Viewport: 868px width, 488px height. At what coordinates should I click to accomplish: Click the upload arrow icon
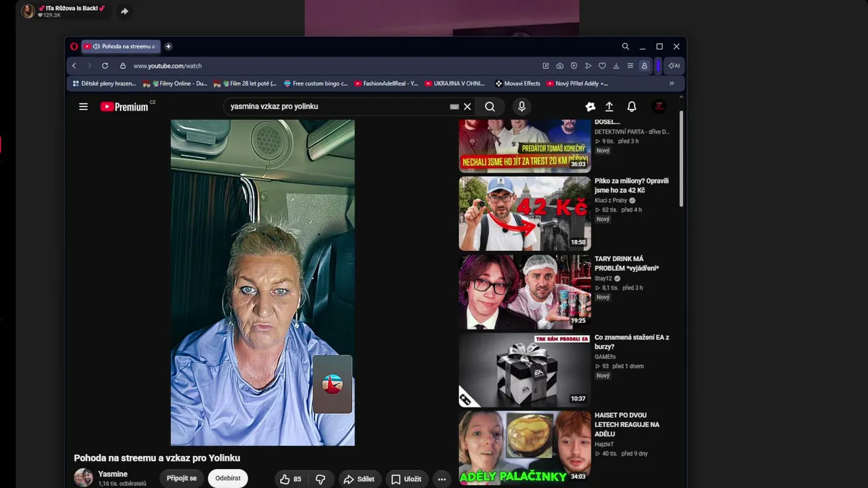(x=609, y=106)
